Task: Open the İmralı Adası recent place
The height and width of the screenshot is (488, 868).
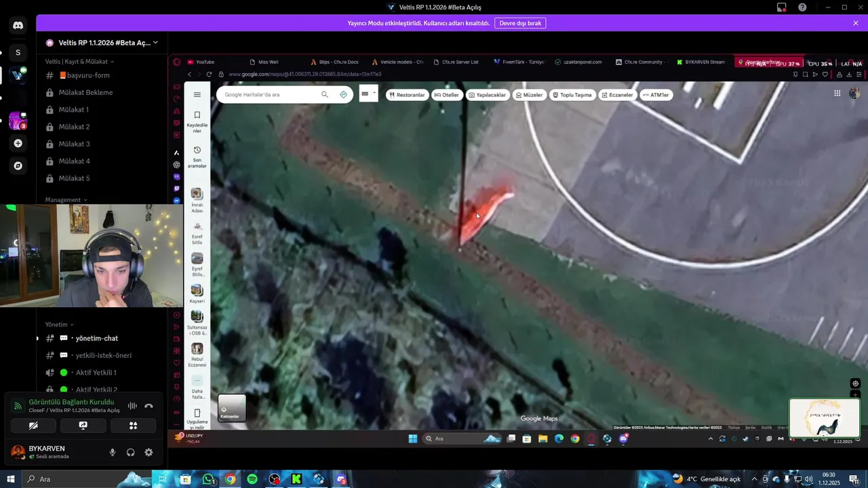Action: pyautogui.click(x=197, y=201)
